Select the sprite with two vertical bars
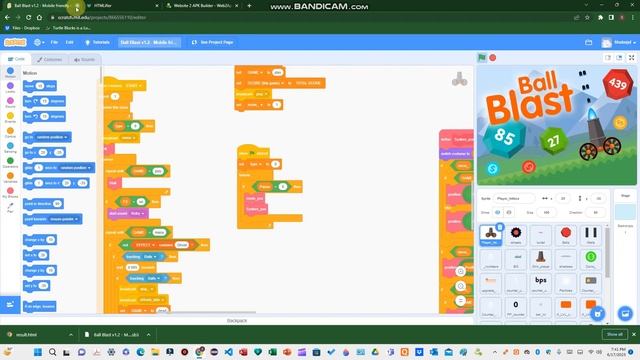This screenshot has height=360, width=640. 590,235
